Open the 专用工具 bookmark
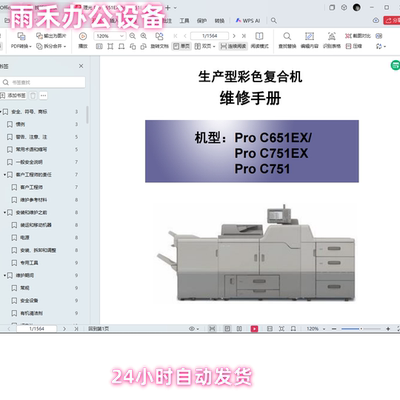 (x=29, y=263)
